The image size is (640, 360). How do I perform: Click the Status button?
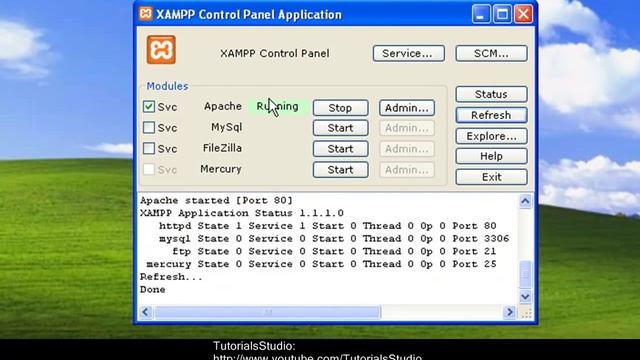(491, 94)
